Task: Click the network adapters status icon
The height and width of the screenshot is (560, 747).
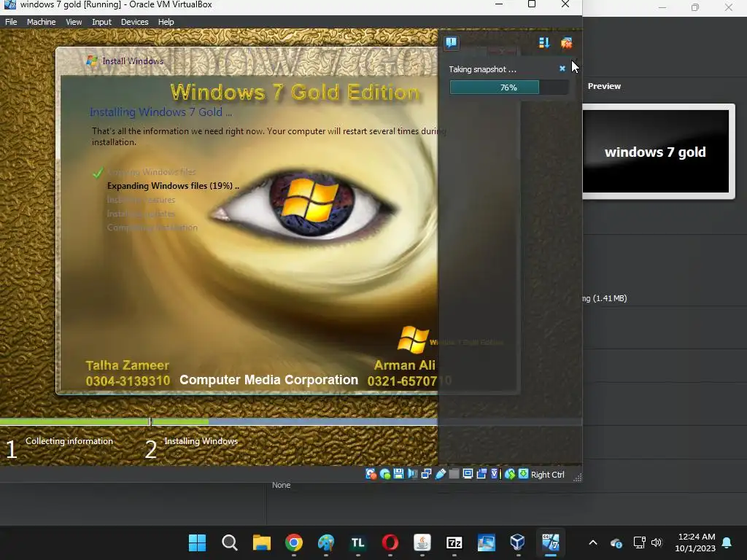Action: tap(426, 474)
